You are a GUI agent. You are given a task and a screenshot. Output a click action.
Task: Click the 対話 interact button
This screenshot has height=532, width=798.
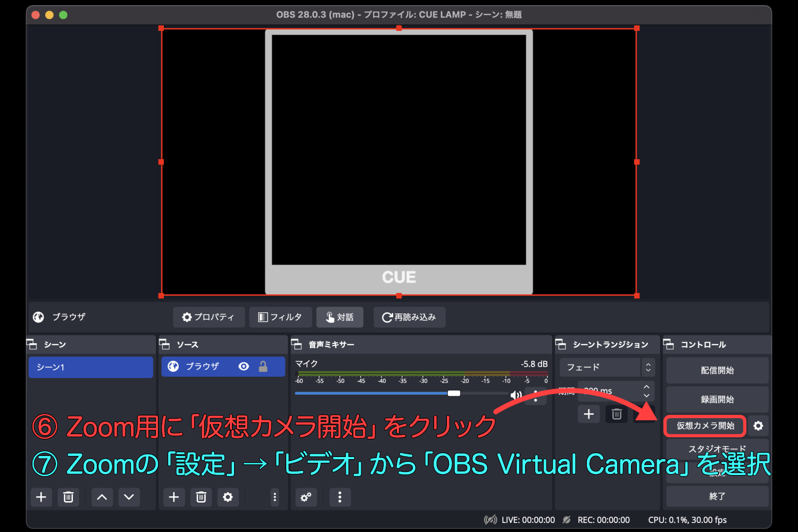[340, 317]
